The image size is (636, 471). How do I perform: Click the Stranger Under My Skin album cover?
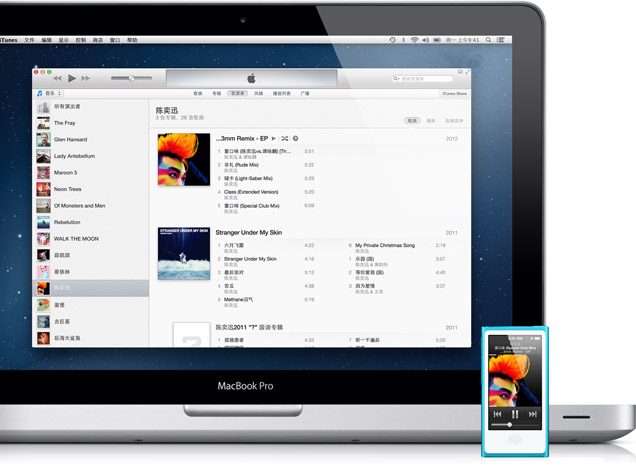click(x=184, y=254)
